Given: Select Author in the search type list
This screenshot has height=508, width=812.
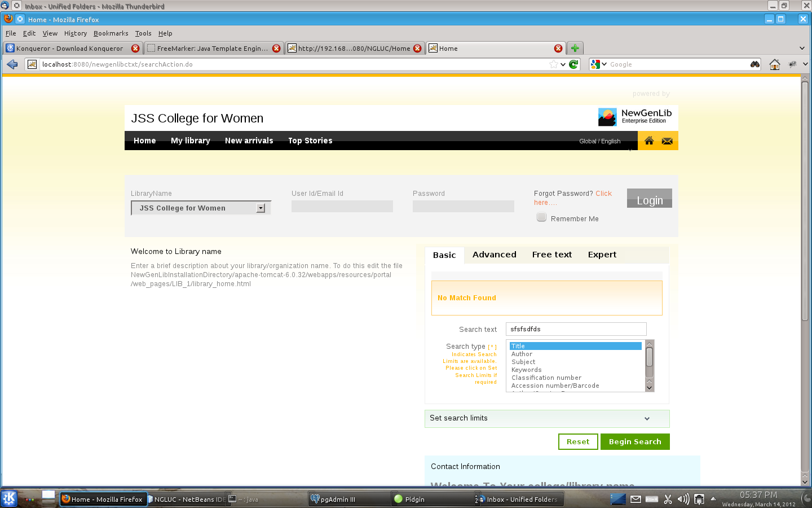Looking at the screenshot, I should click(522, 354).
